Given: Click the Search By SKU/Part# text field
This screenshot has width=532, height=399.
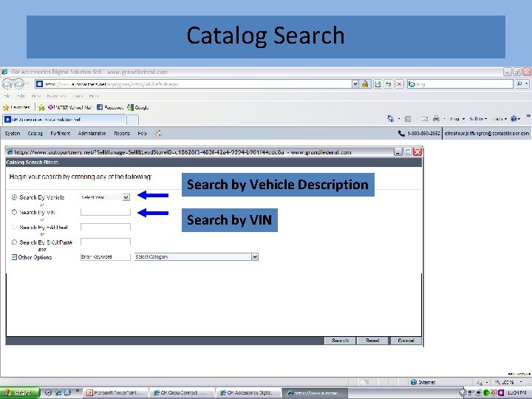Looking at the screenshot, I should click(106, 242).
